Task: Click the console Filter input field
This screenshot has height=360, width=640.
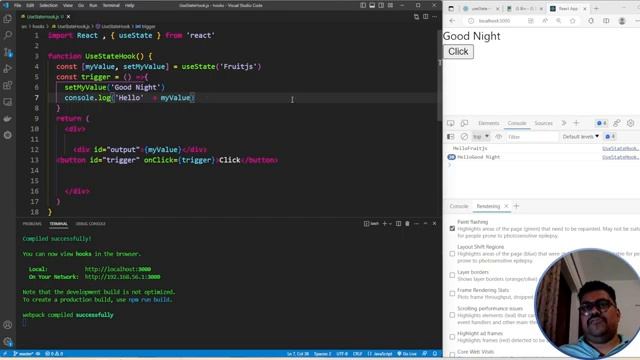Action: [532, 137]
